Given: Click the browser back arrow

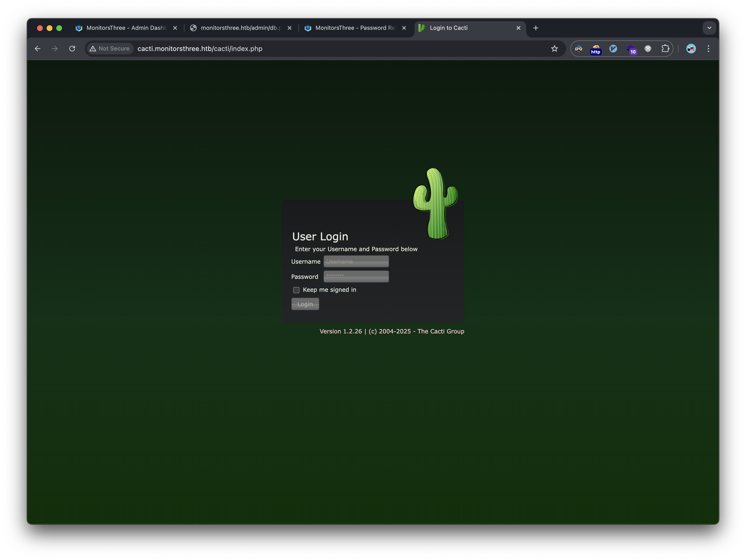Looking at the screenshot, I should [x=38, y=49].
